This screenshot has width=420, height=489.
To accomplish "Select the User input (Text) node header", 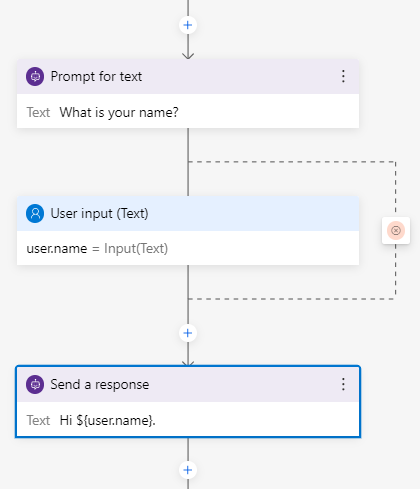I will [x=188, y=213].
